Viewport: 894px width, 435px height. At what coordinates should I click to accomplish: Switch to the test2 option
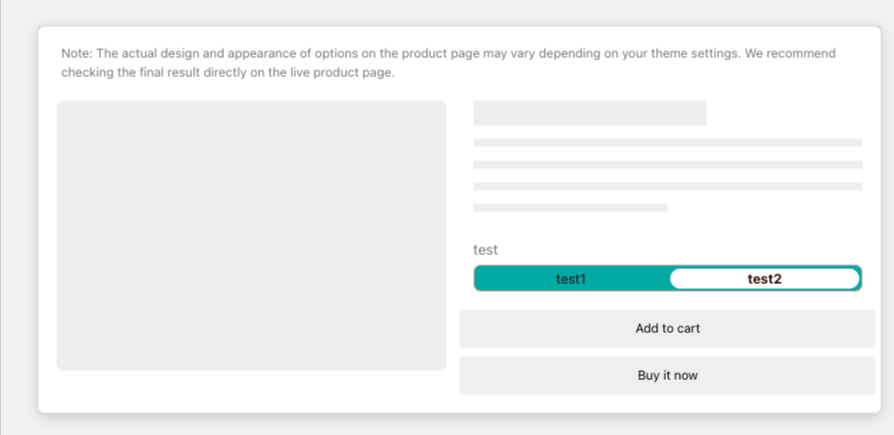tap(764, 279)
